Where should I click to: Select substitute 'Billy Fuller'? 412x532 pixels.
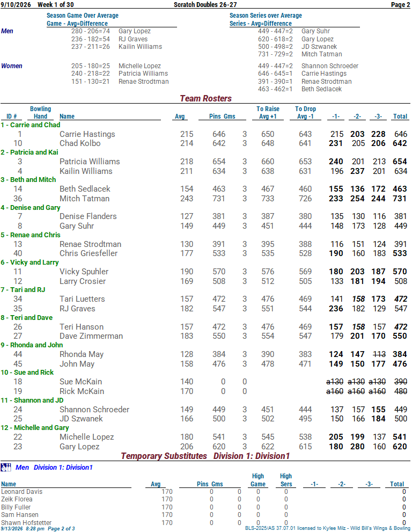point(16,507)
